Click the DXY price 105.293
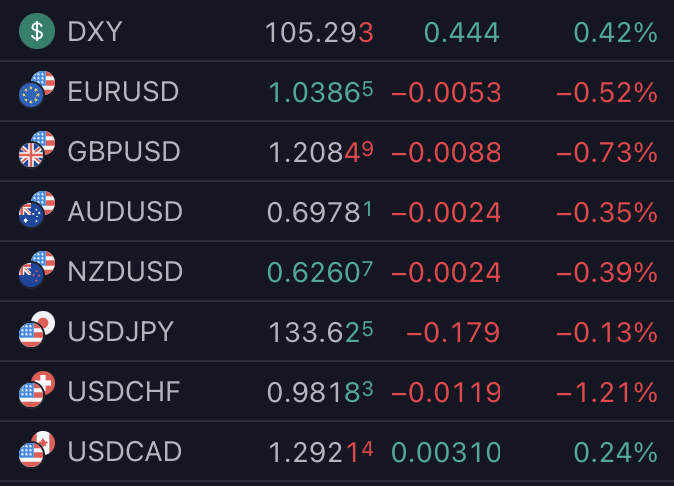The image size is (674, 486). coord(319,32)
